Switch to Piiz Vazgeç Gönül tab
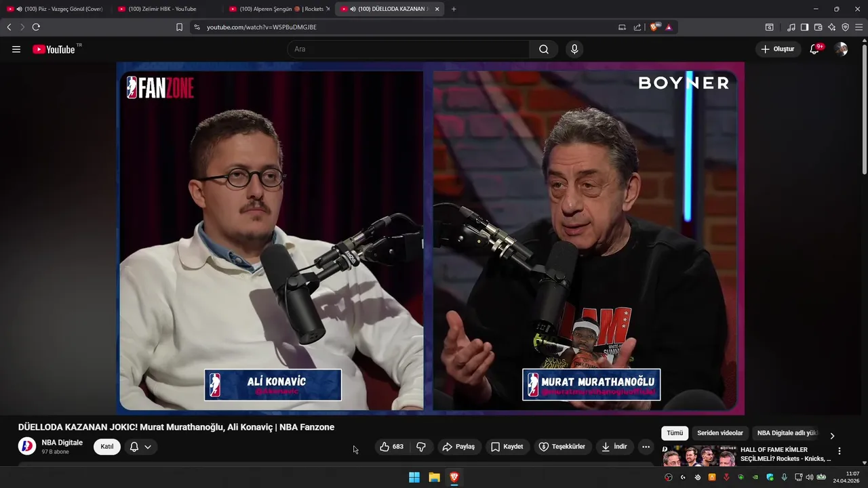Screen dimensions: 868x488 (x=56, y=9)
